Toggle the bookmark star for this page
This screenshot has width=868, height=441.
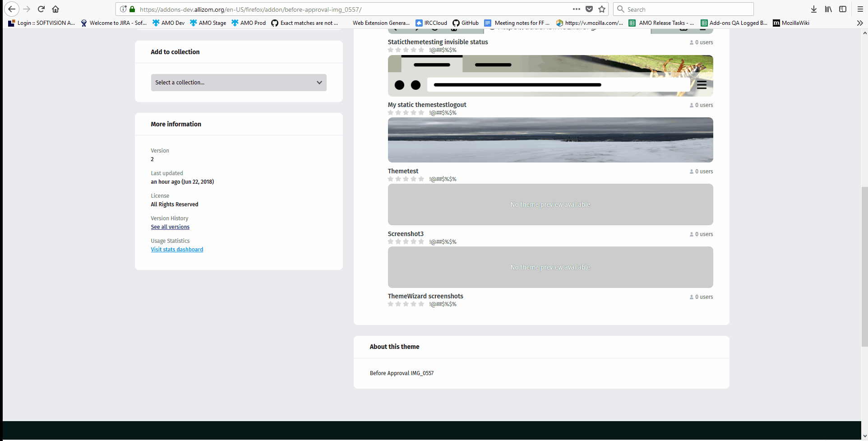click(x=601, y=9)
